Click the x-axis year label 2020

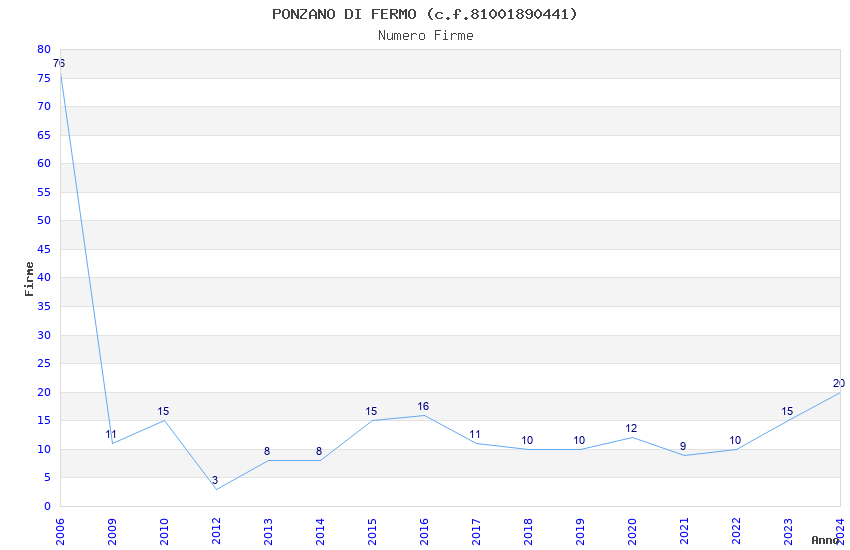(632, 532)
